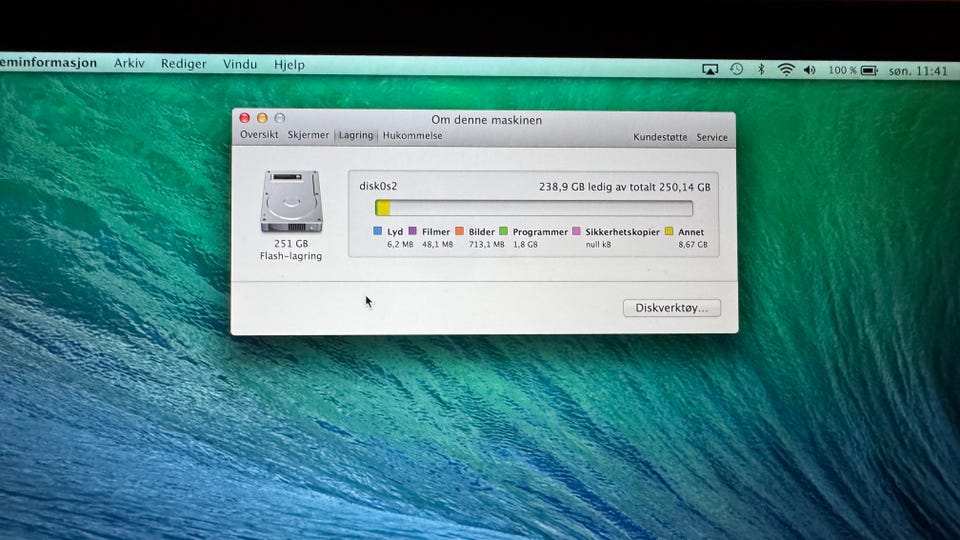Click the 6,2 MB Lyd value
The height and width of the screenshot is (540, 960).
pyautogui.click(x=400, y=244)
